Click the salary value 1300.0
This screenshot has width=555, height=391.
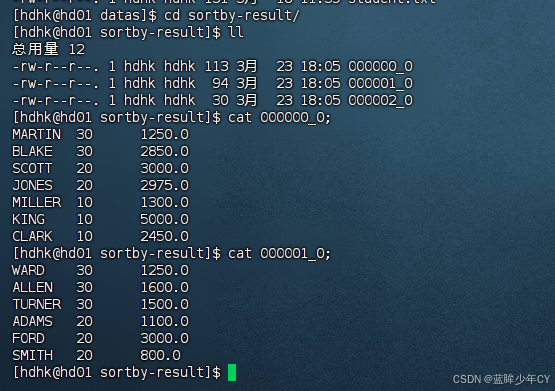pyautogui.click(x=165, y=202)
